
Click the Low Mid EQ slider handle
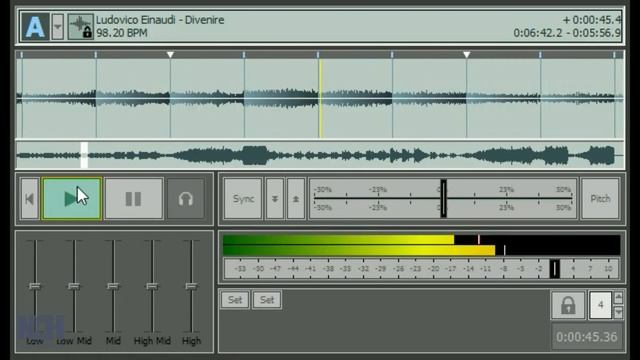tap(74, 286)
